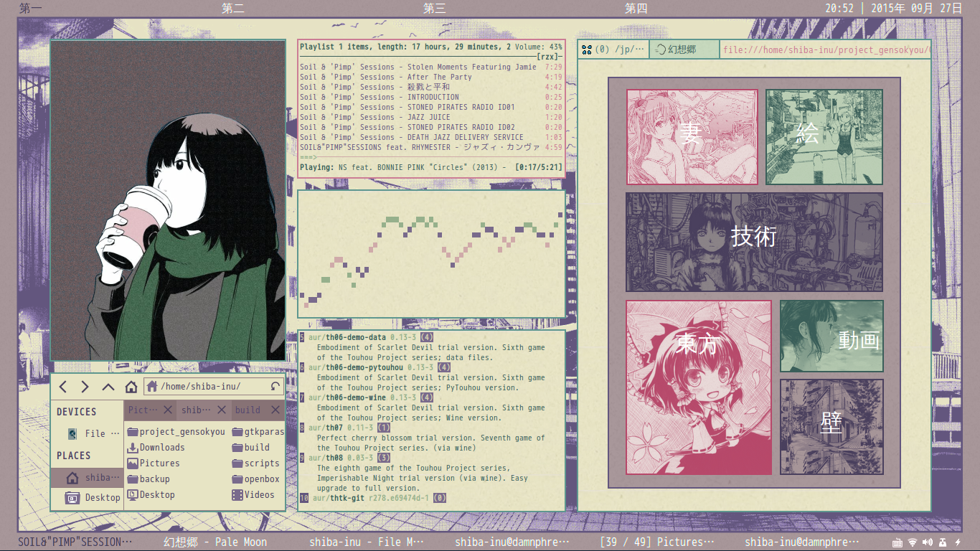The height and width of the screenshot is (551, 980).
Task: Click the browser URL bar with file:/// address
Action: (825, 50)
